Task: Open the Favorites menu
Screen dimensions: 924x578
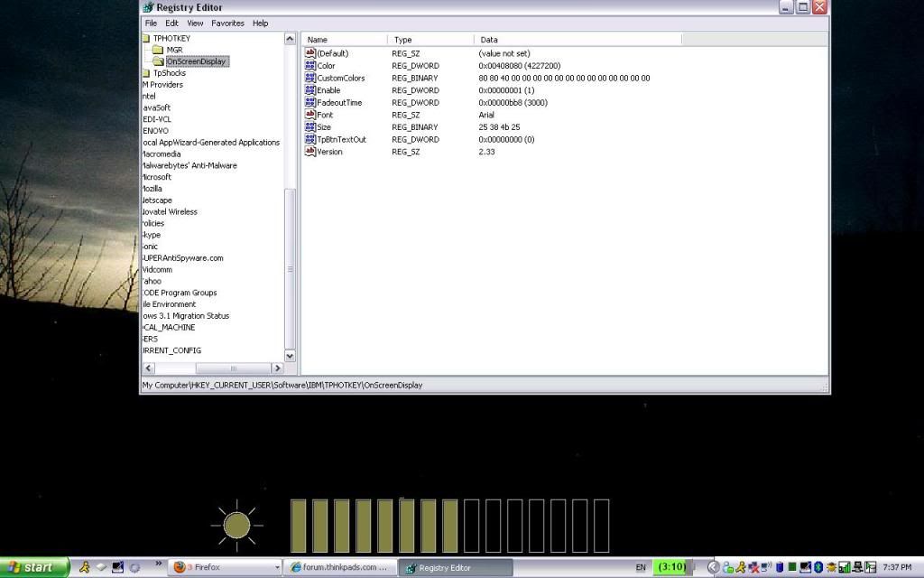Action: point(227,23)
